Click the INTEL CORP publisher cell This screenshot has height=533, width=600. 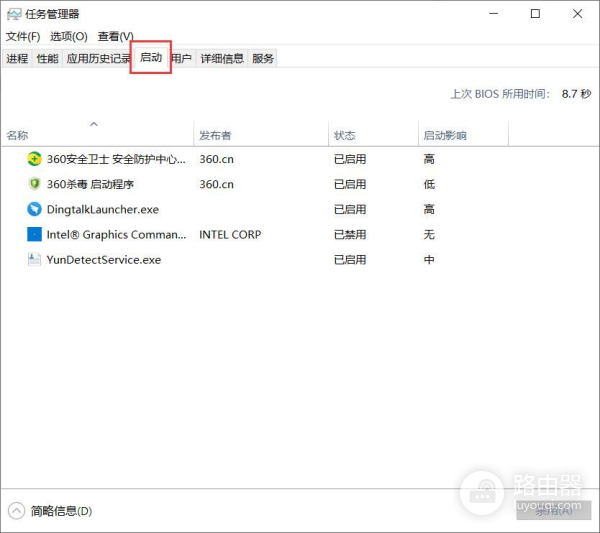point(230,234)
